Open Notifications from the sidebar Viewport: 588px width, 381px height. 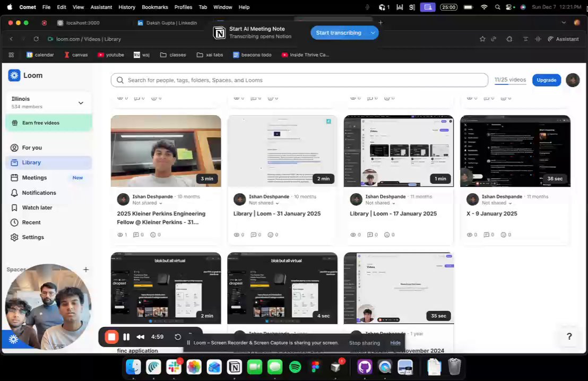(39, 193)
